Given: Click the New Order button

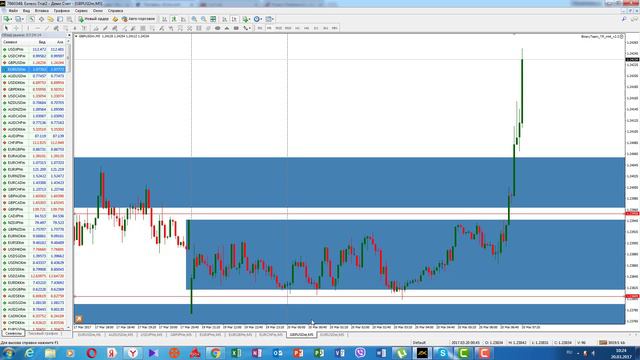Looking at the screenshot, I should [x=93, y=19].
